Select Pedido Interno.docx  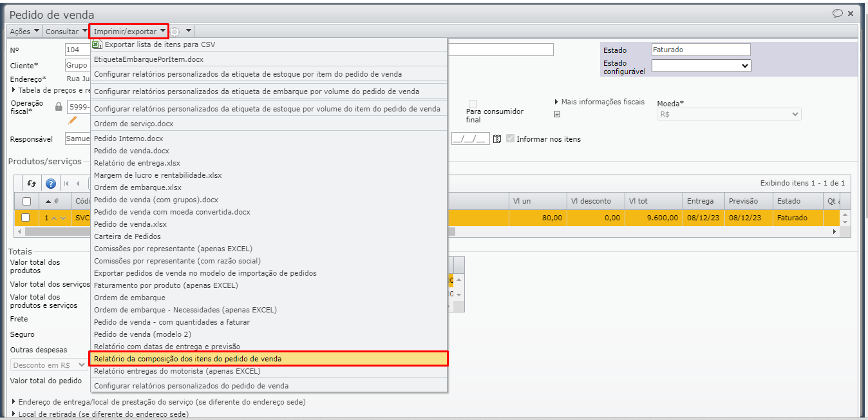pos(269,138)
